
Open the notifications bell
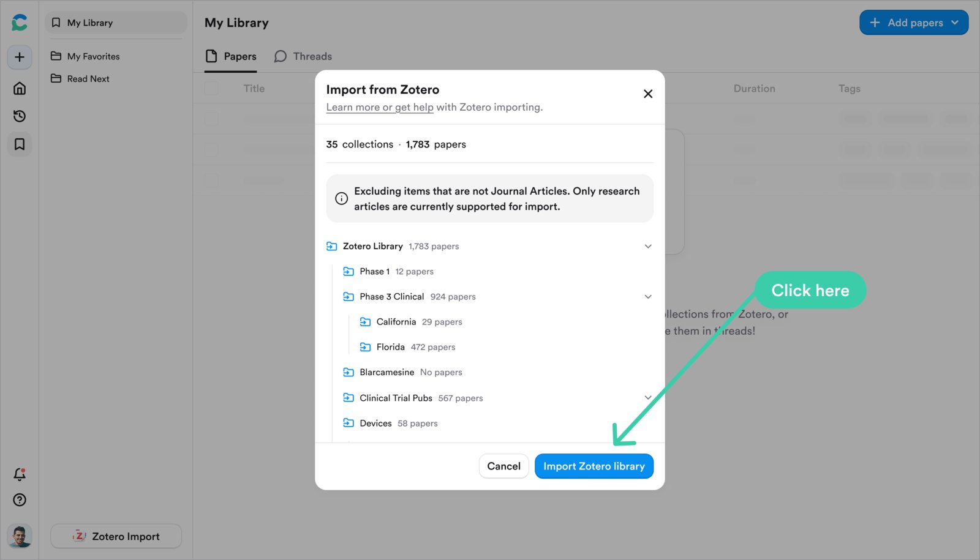click(20, 474)
